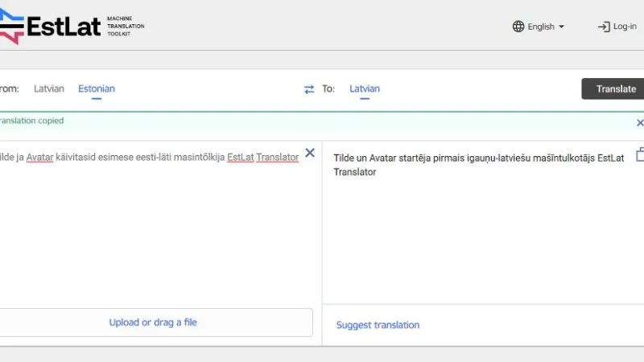644x362 pixels.
Task: Click the underlined word EstLat in source
Action: point(240,157)
